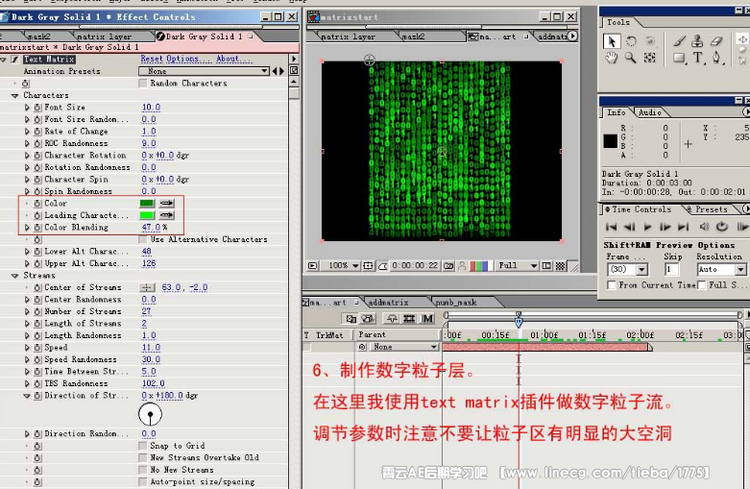This screenshot has height=489, width=750.
Task: Enable Random Characters checkbox
Action: click(x=142, y=83)
